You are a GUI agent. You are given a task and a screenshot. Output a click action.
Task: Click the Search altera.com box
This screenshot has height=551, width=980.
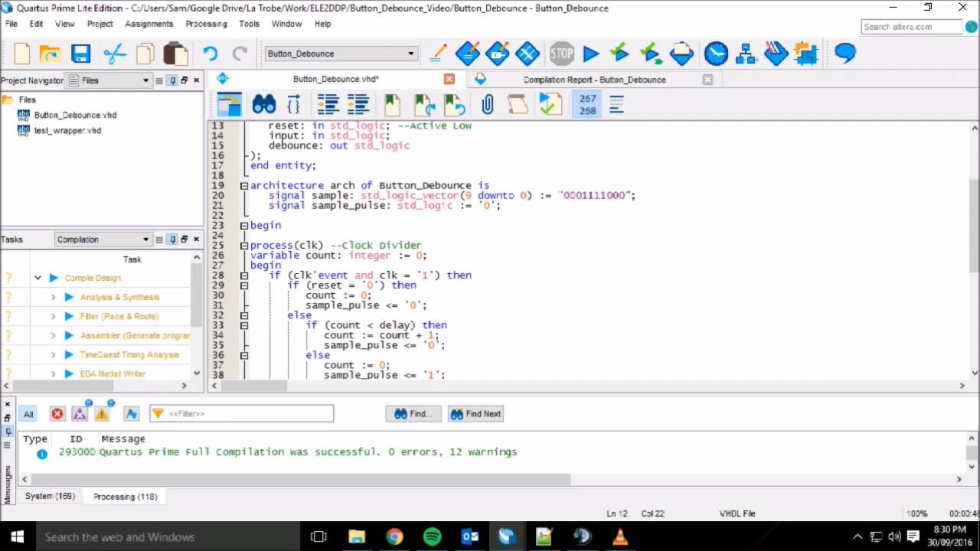(911, 27)
